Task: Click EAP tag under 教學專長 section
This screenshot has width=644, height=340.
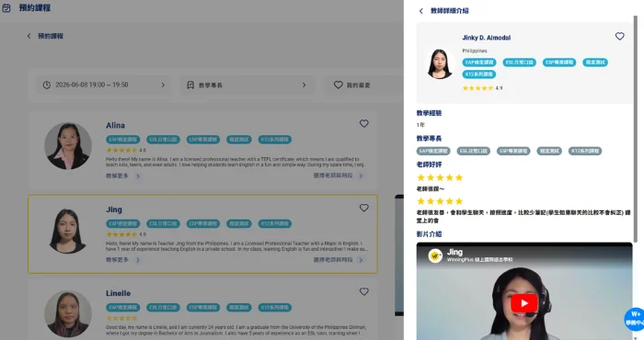Action: [x=433, y=151]
